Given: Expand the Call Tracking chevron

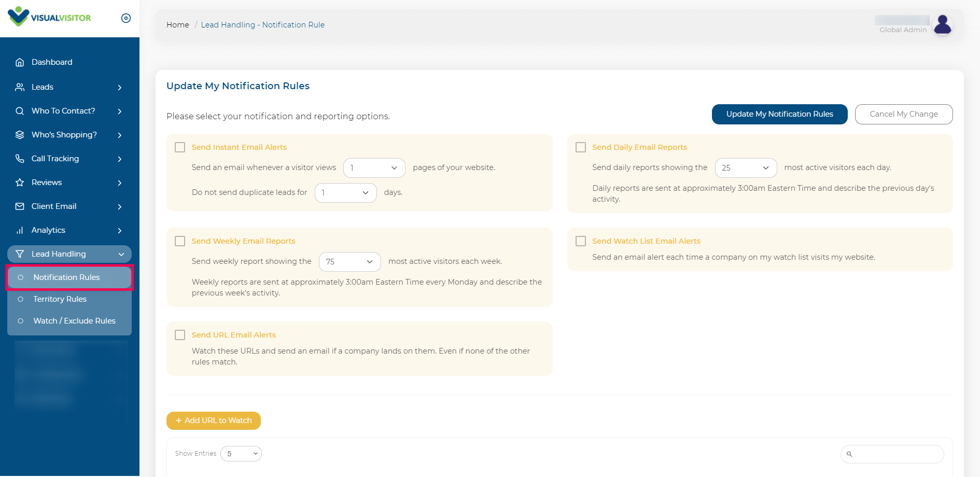Looking at the screenshot, I should (120, 159).
